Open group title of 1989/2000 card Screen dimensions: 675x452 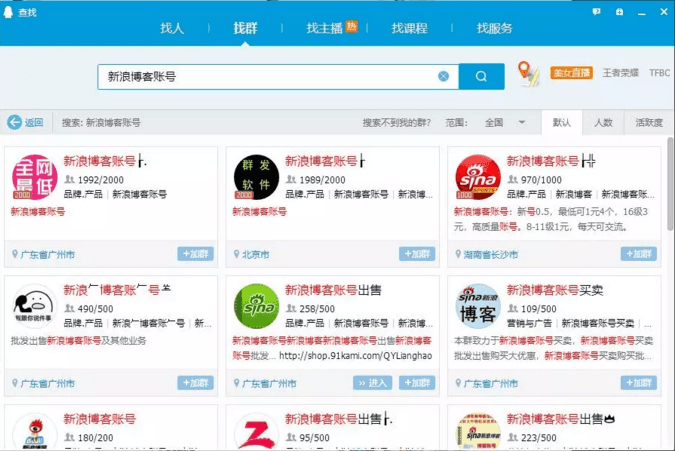325,161
